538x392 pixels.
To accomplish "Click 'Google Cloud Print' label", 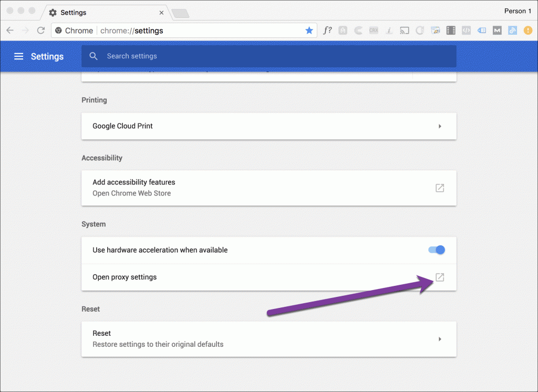I will (122, 126).
